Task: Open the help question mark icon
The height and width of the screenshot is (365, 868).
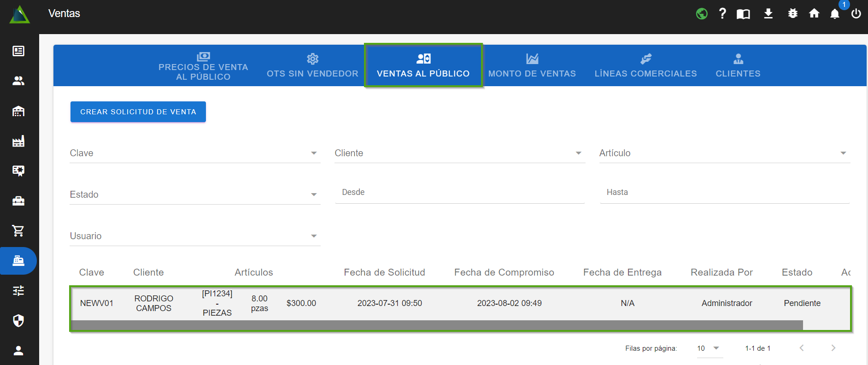Action: tap(722, 13)
